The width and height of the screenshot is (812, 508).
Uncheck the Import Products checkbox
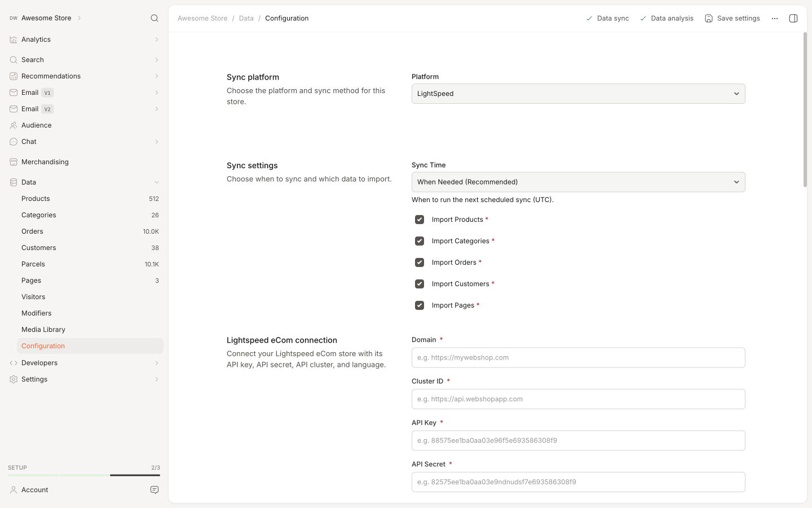pos(420,220)
